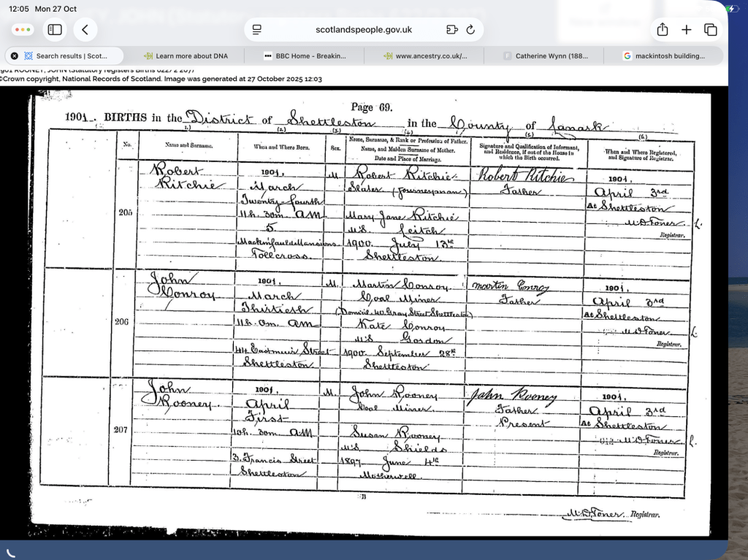
Task: Tap the battery status indicator
Action: (x=732, y=8)
